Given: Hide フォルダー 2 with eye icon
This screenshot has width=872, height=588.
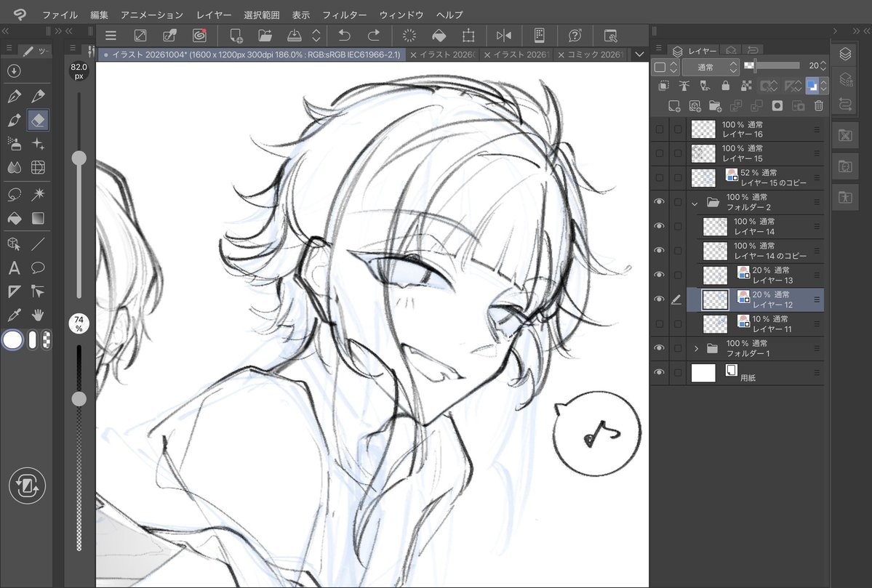Looking at the screenshot, I should pos(659,202).
